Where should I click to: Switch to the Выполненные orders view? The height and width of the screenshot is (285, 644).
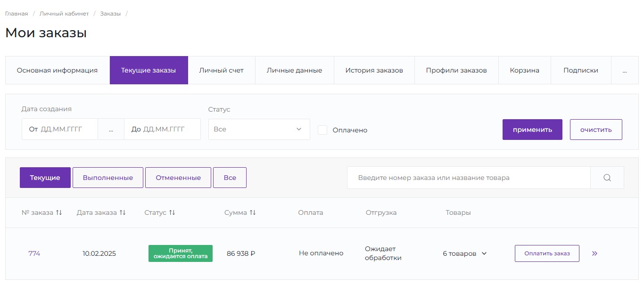click(x=107, y=178)
